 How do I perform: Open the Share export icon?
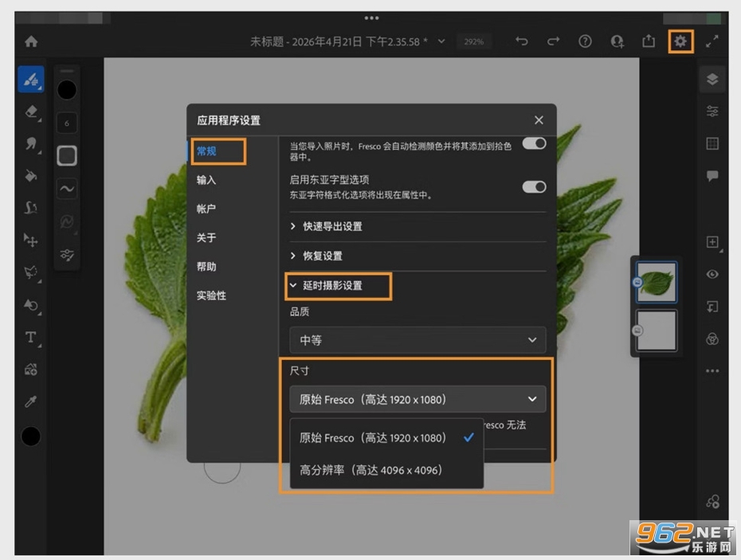click(649, 41)
